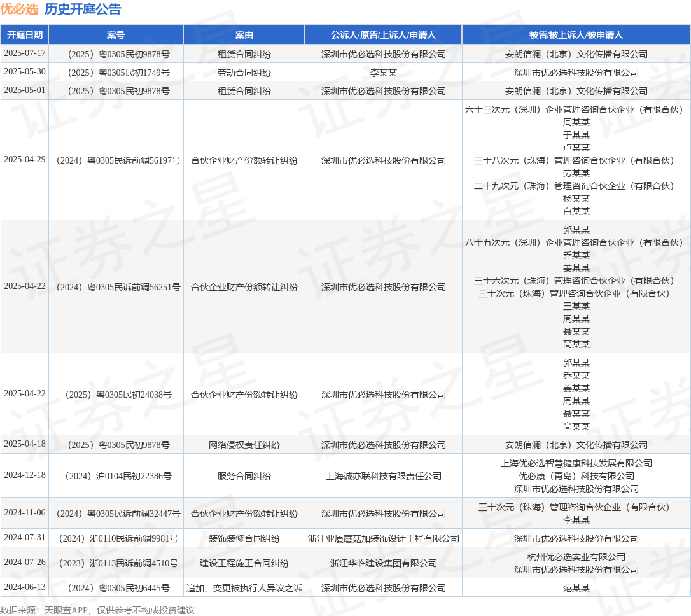
Task: Click case number 粤0305民初6445号
Action: click(x=118, y=588)
